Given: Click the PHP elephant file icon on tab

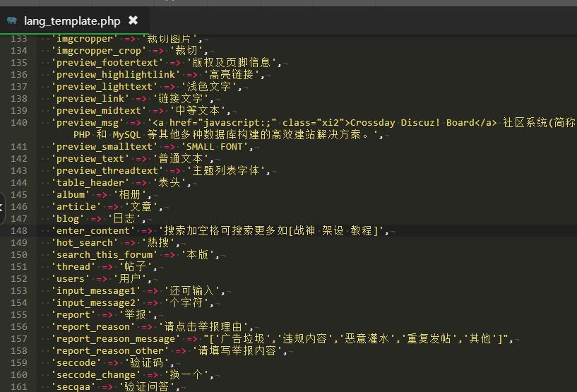Looking at the screenshot, I should pyautogui.click(x=11, y=20).
